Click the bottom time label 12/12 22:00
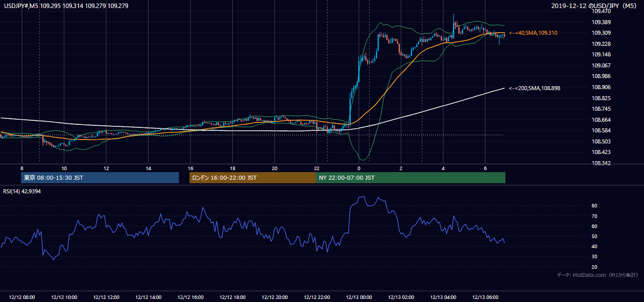Image resolution: width=644 pixels, height=302 pixels. point(316,297)
